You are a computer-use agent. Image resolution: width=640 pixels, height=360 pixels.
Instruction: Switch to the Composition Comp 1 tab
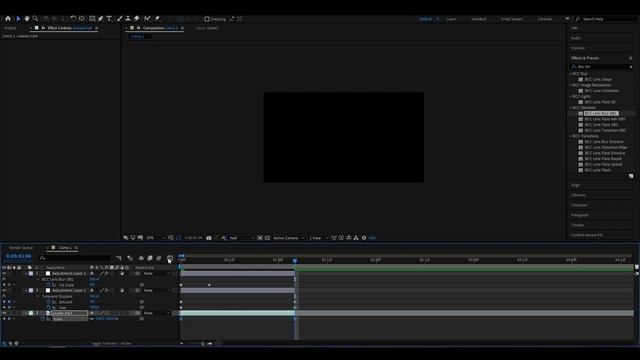[x=160, y=28]
